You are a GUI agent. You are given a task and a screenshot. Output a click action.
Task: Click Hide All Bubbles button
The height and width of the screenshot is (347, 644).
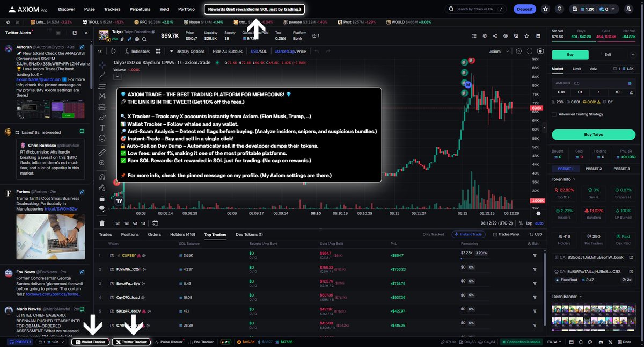[228, 52]
